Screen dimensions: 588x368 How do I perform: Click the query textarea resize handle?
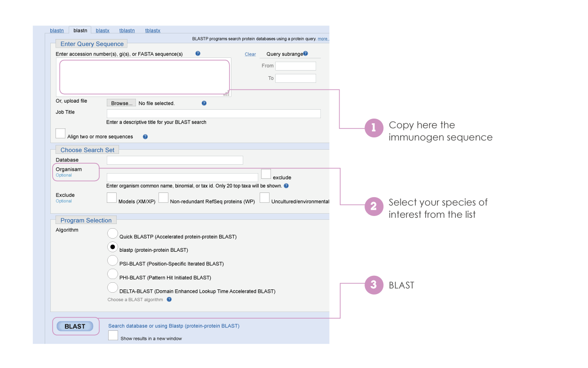tap(226, 93)
